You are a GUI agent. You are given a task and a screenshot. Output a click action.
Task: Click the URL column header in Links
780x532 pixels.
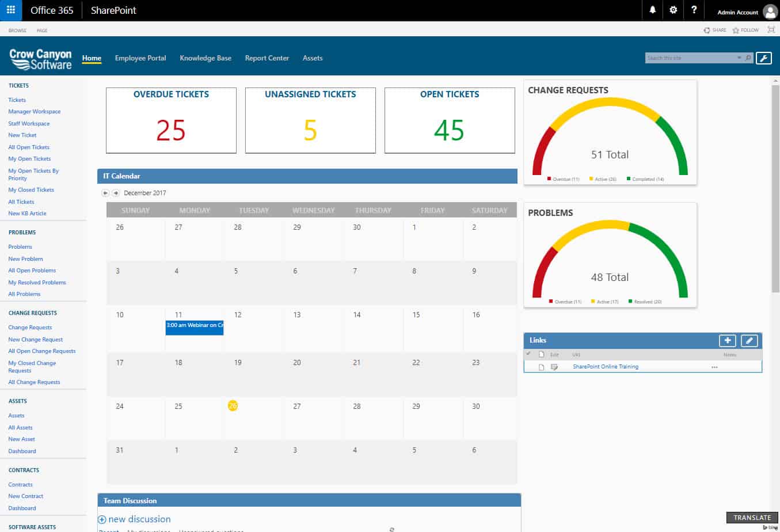pyautogui.click(x=576, y=355)
